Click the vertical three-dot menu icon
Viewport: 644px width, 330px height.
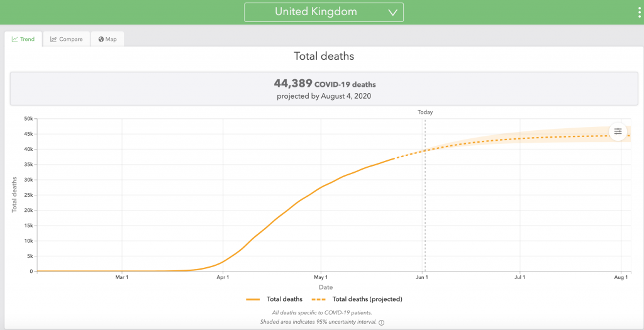[x=640, y=13]
